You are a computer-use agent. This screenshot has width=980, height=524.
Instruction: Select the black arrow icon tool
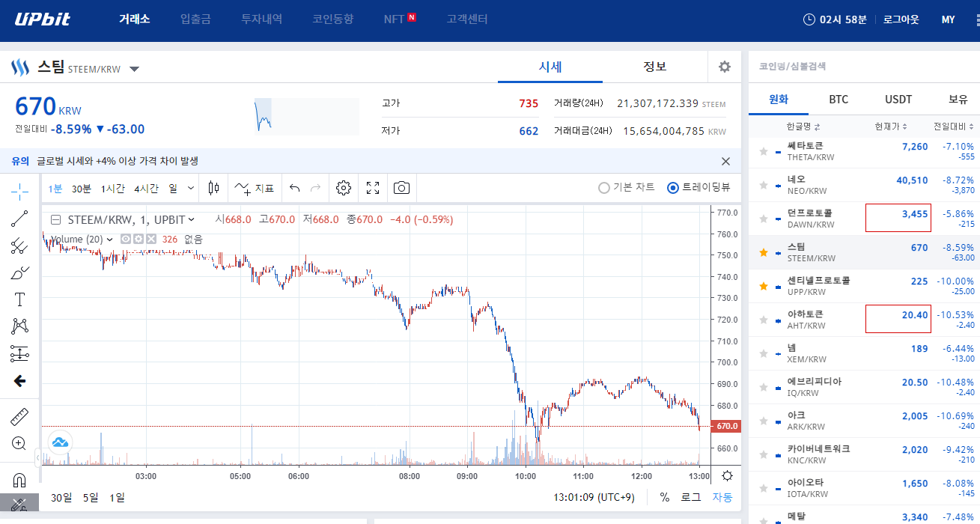[19, 381]
